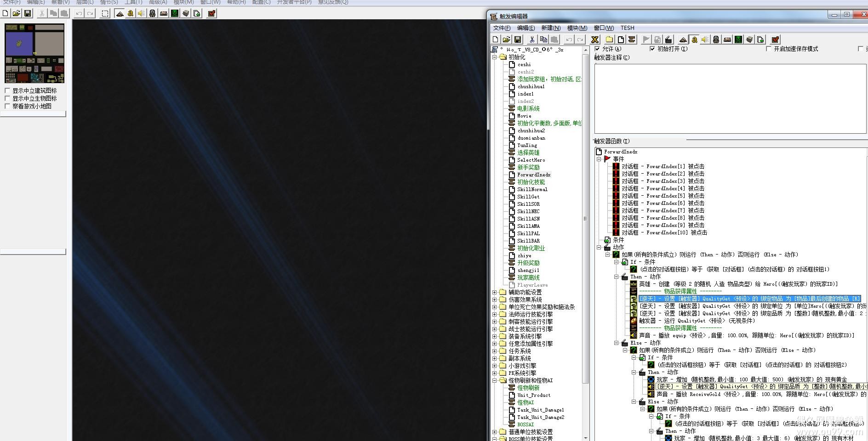Collapse the 动作 node
Viewport: 868px width, 441px height.
coord(599,247)
